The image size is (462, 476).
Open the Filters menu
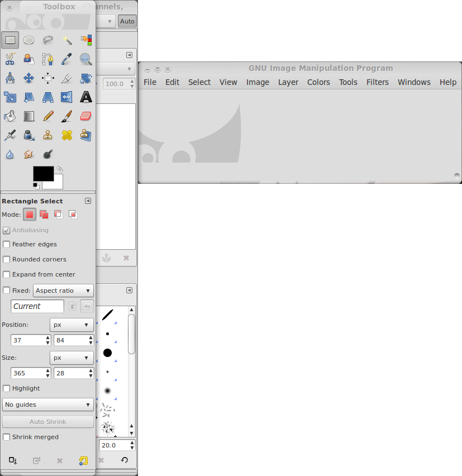[377, 82]
